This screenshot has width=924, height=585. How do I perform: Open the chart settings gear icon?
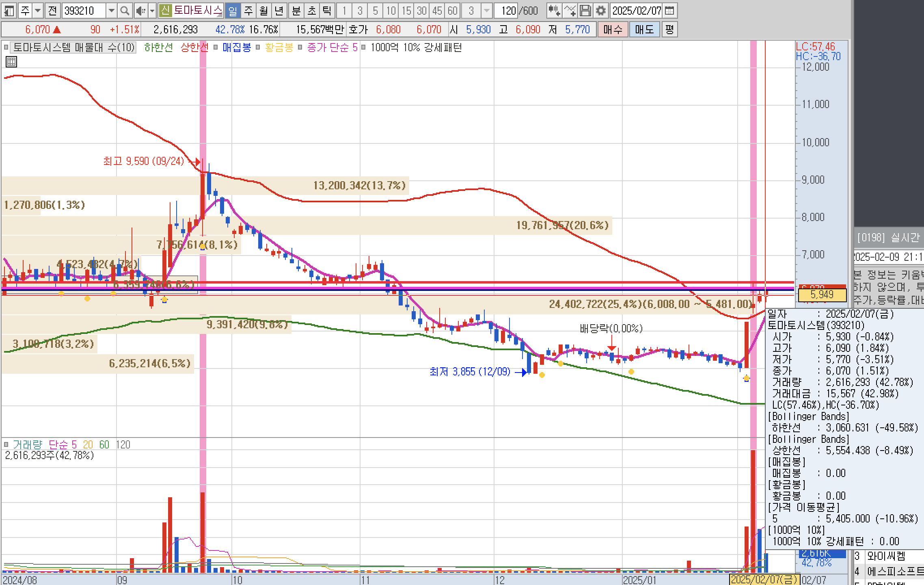click(x=601, y=11)
